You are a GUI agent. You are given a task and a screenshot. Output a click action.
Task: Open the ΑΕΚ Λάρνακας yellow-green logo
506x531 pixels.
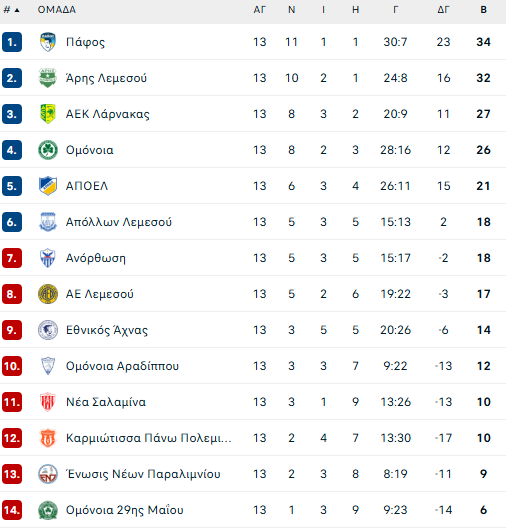click(x=47, y=114)
